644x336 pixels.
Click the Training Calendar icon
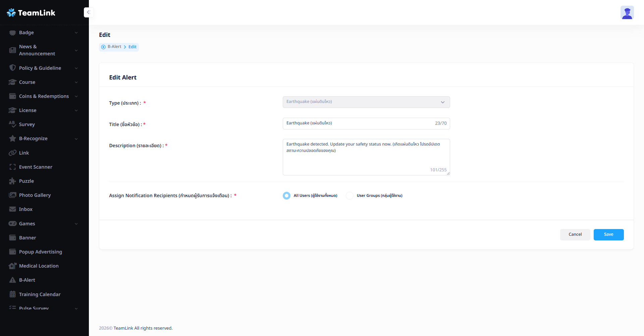tap(13, 294)
